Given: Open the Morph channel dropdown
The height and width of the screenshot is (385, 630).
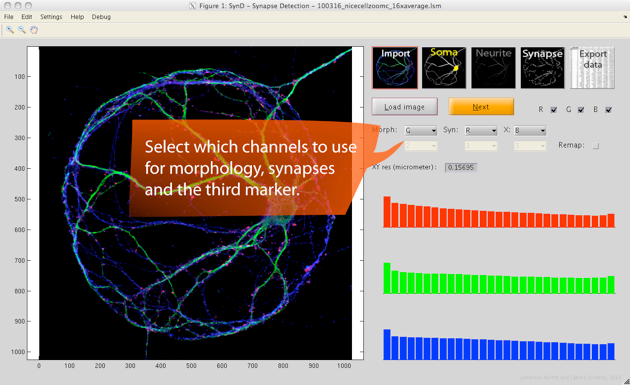Looking at the screenshot, I should [x=421, y=131].
